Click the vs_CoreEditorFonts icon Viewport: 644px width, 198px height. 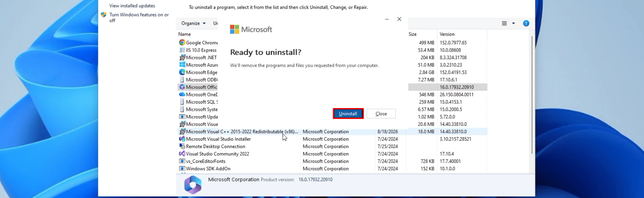click(182, 161)
